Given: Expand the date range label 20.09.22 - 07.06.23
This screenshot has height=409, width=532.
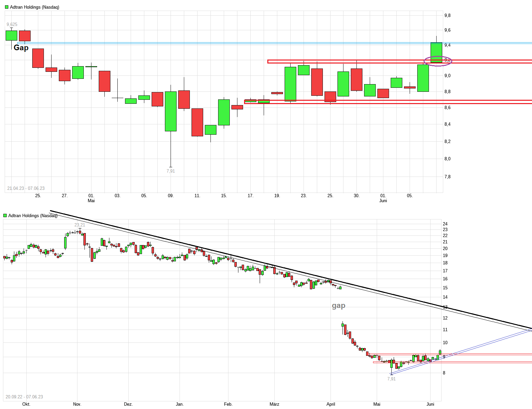Looking at the screenshot, I should click(25, 396).
